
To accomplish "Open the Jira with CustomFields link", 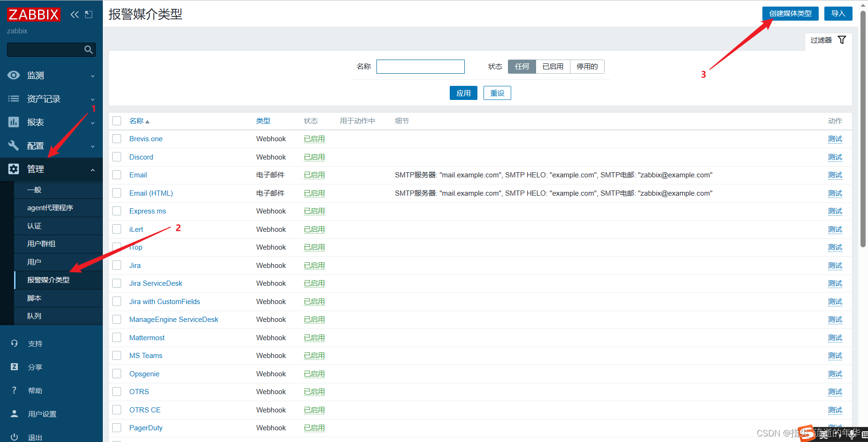I will point(165,302).
